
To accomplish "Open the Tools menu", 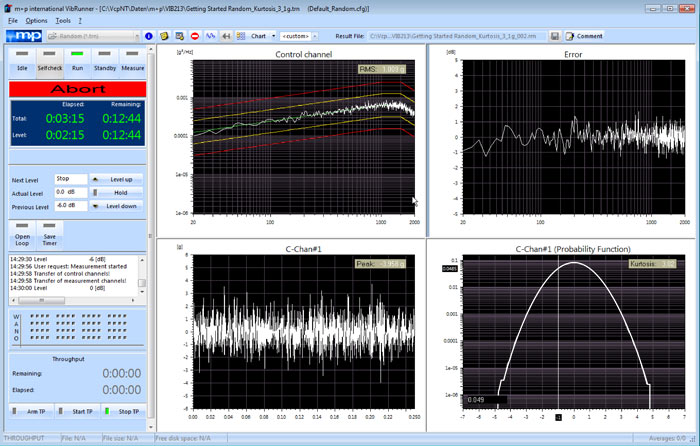I will tap(64, 20).
